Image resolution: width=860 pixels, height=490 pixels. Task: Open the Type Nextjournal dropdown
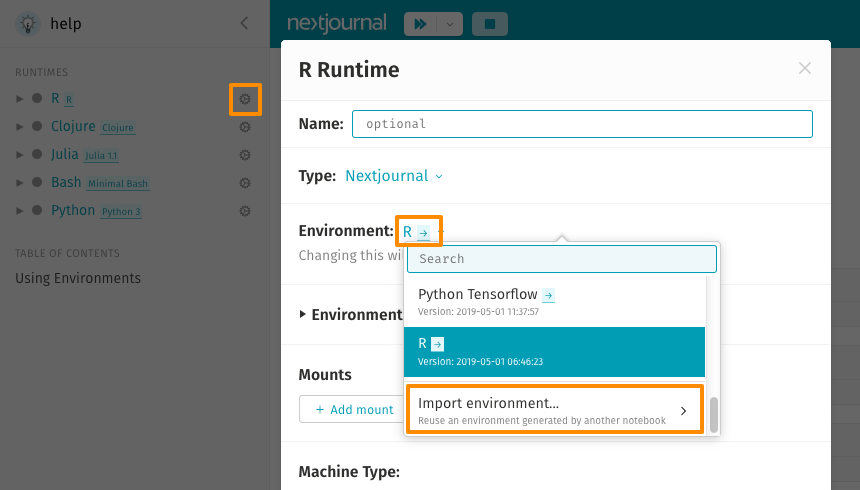click(394, 176)
